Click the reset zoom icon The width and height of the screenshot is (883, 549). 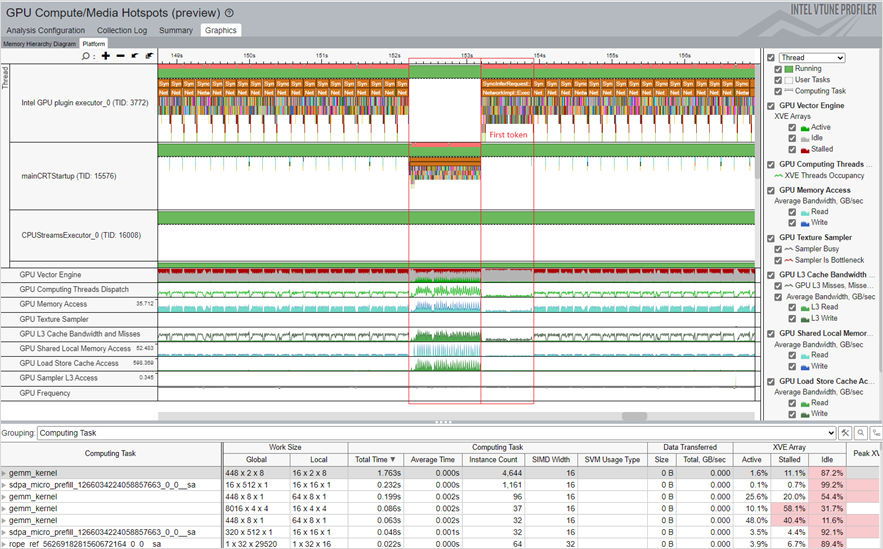[148, 56]
